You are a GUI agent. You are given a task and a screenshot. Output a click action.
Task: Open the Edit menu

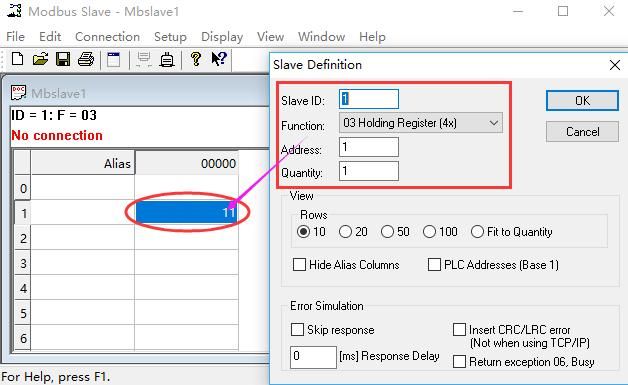[x=50, y=37]
